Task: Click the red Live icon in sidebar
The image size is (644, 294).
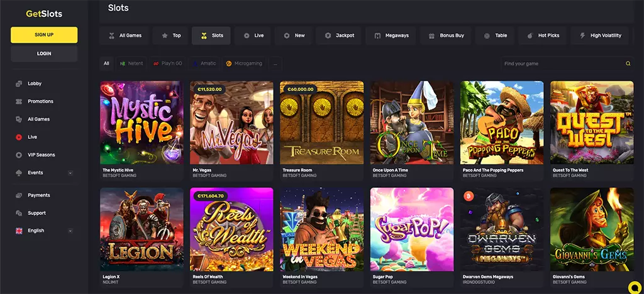Action: pyautogui.click(x=18, y=137)
